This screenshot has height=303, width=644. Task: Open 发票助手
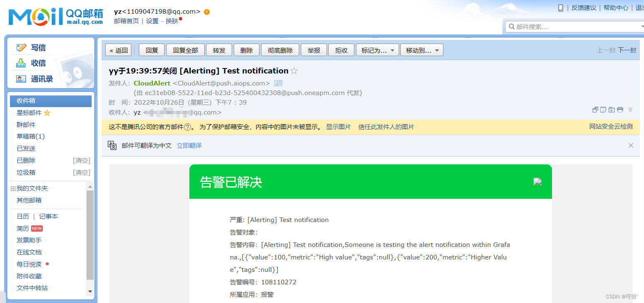(x=29, y=240)
